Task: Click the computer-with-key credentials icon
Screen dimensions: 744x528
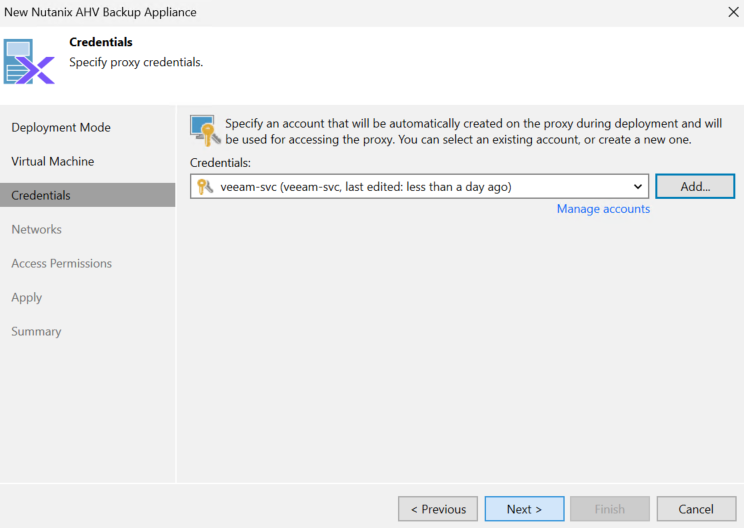Action: pyautogui.click(x=205, y=130)
